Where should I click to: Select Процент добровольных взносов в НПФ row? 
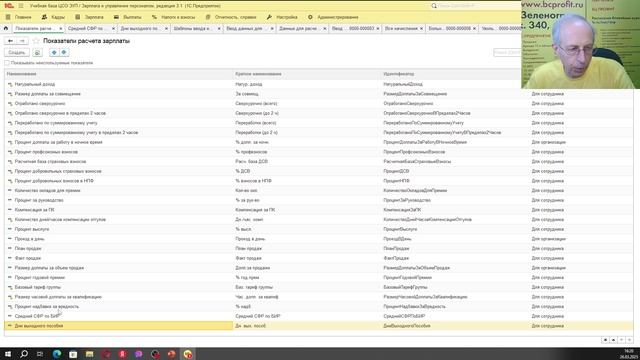pyautogui.click(x=318, y=181)
